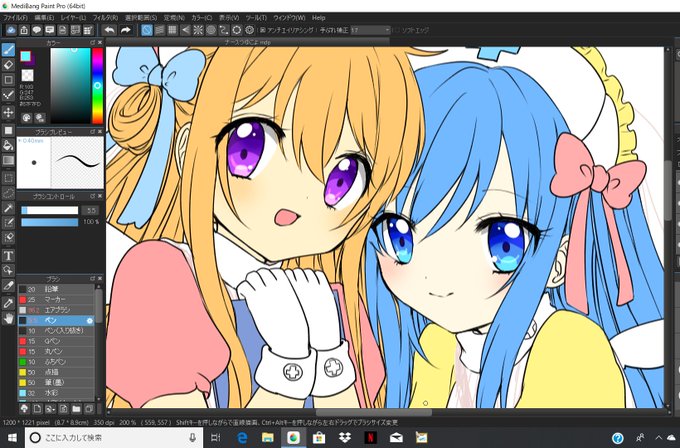
Task: Enable curve snap
Action: tap(224, 30)
